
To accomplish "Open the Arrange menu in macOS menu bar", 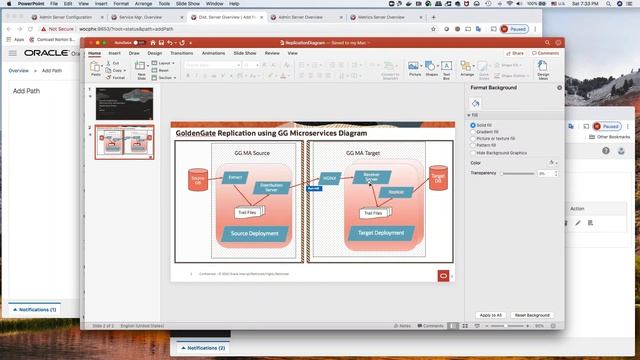I will click(x=143, y=4).
